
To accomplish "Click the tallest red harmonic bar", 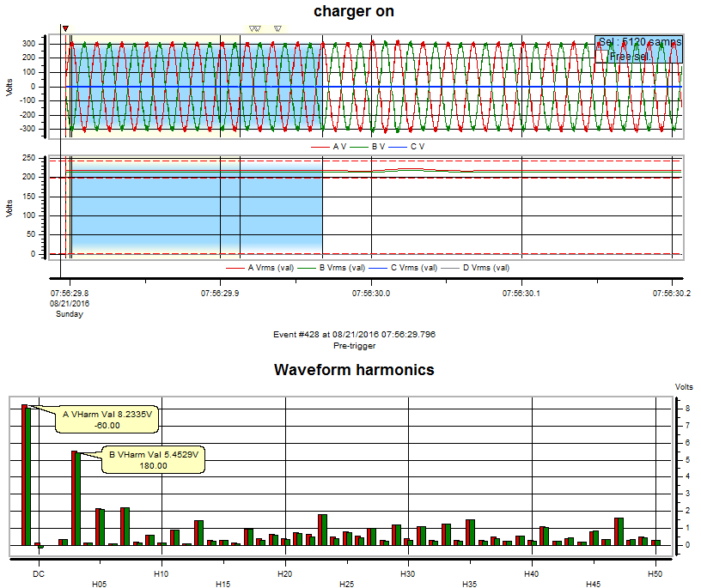I will 25,474.
